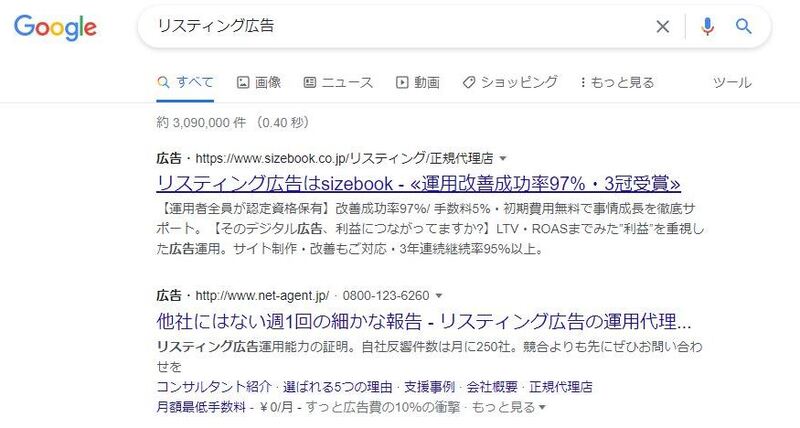
Task: Open the 月額最低手数料 price link
Action: 202,407
